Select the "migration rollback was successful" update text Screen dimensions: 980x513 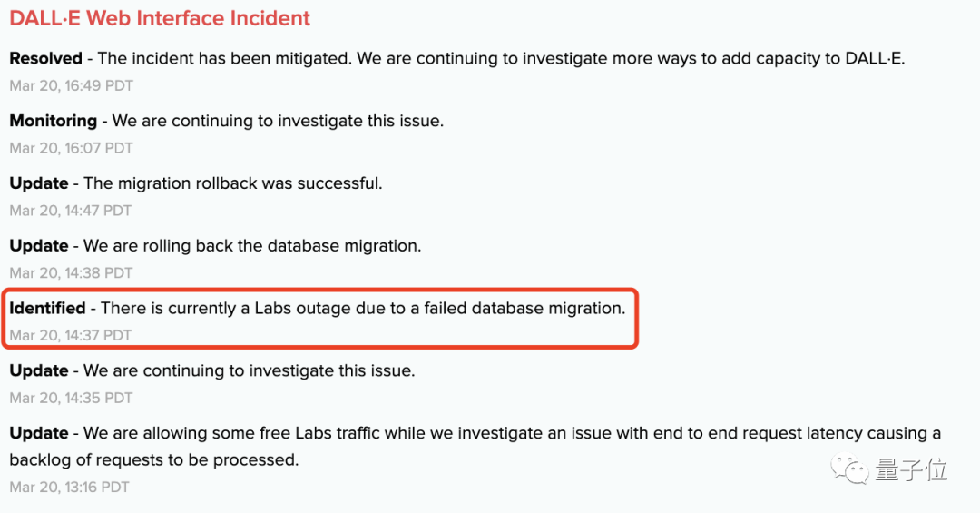click(233, 183)
